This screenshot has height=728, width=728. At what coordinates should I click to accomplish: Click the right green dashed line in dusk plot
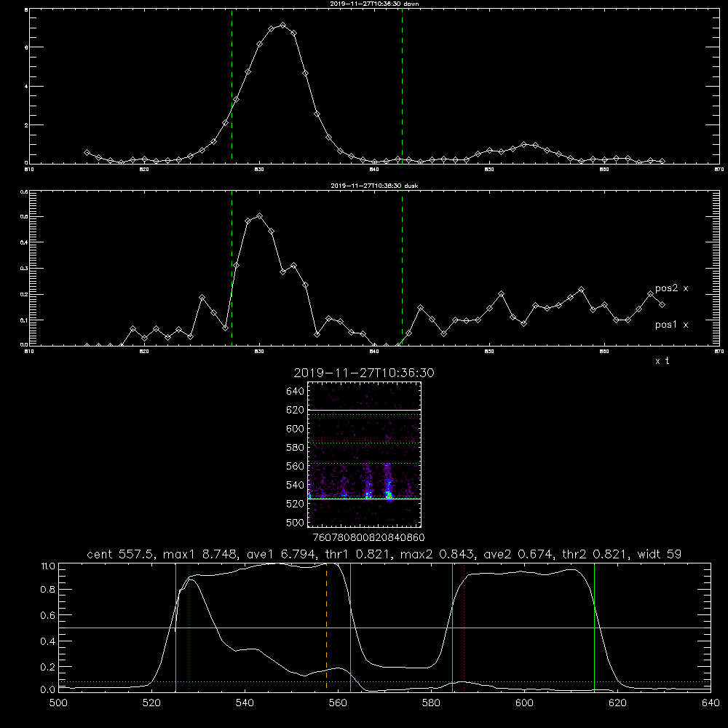[402, 268]
